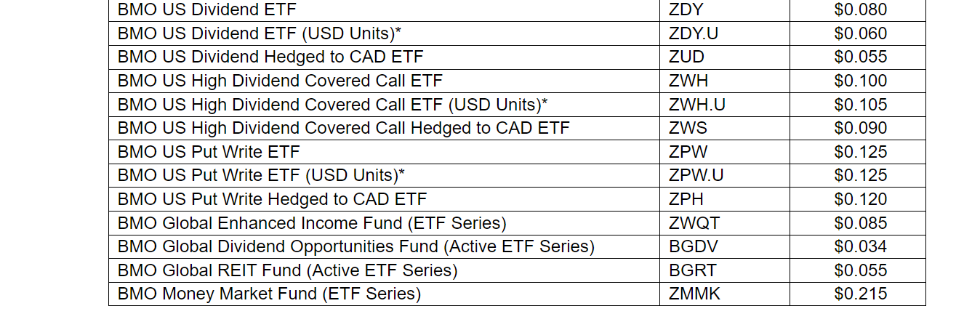Click the ZWH.U ticker symbol
Image resolution: width=980 pixels, height=314 pixels.
[x=696, y=105]
